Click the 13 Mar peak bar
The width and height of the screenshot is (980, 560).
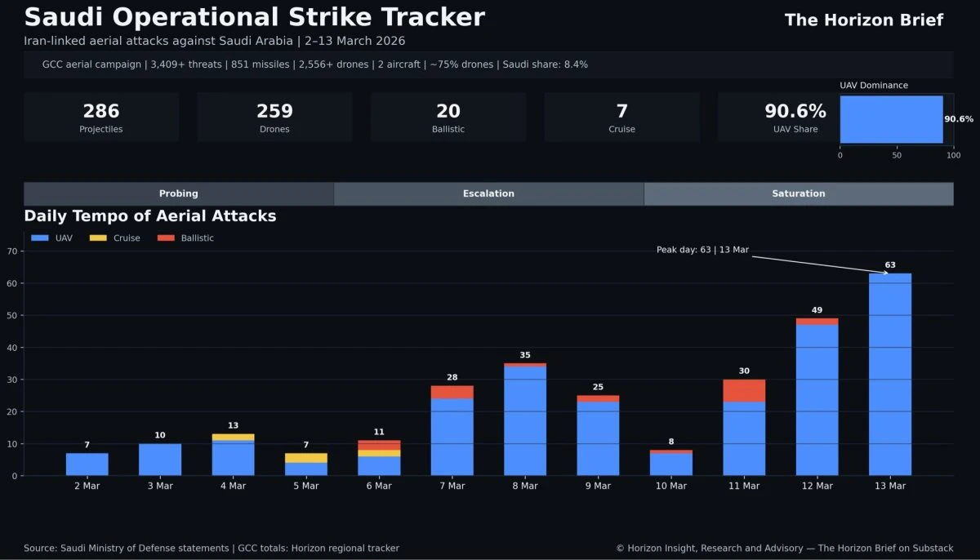[x=889, y=374]
